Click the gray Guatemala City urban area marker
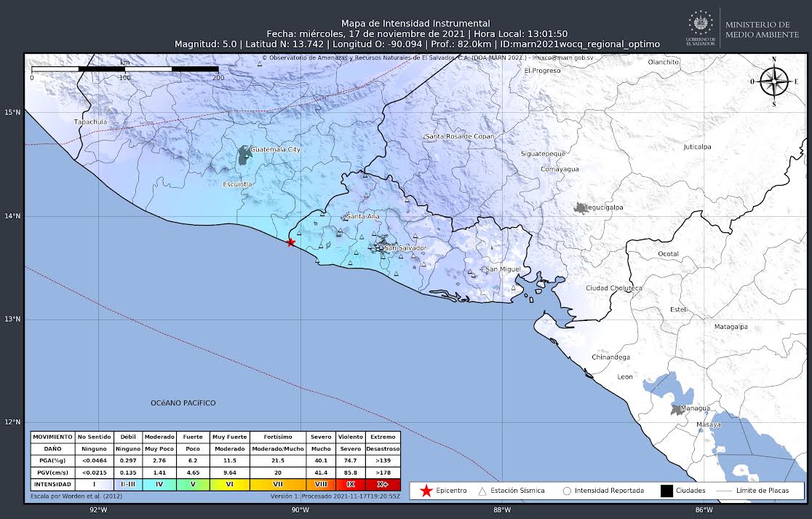This screenshot has width=812, height=519. click(243, 155)
